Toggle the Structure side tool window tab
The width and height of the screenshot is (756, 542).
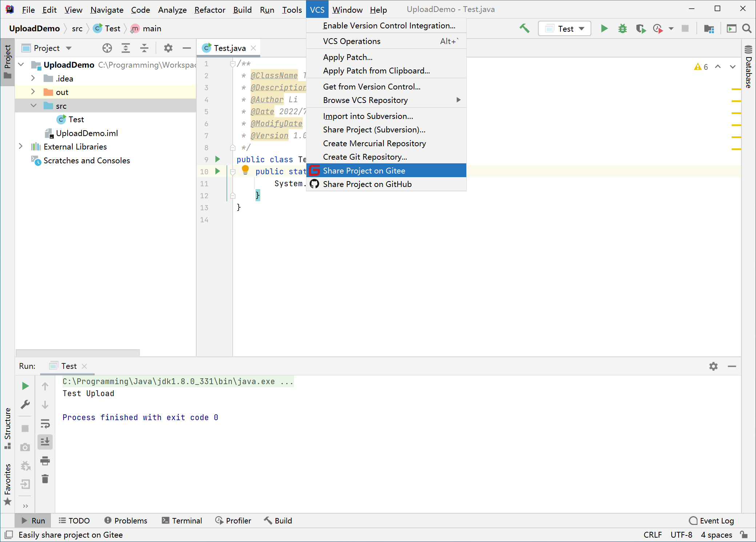tap(7, 429)
